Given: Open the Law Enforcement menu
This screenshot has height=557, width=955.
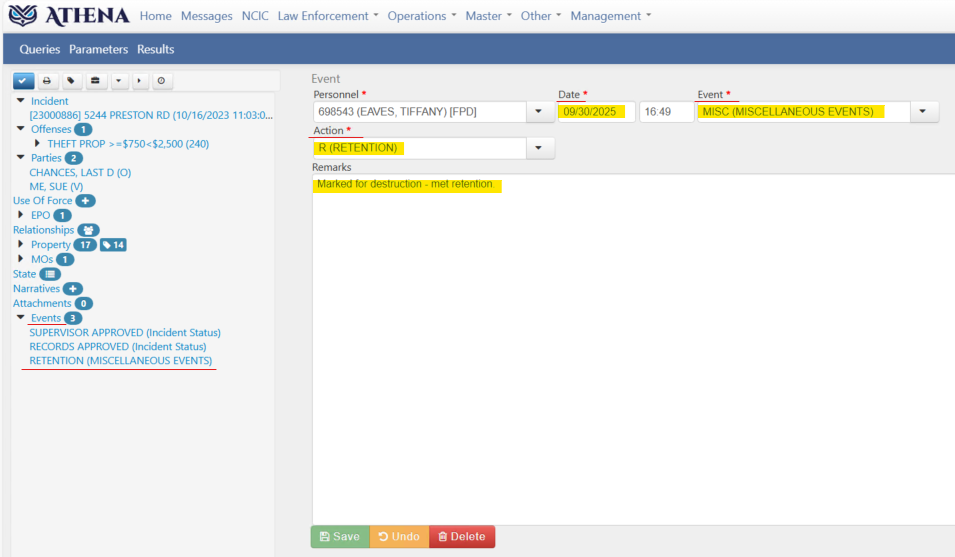Looking at the screenshot, I should (328, 16).
